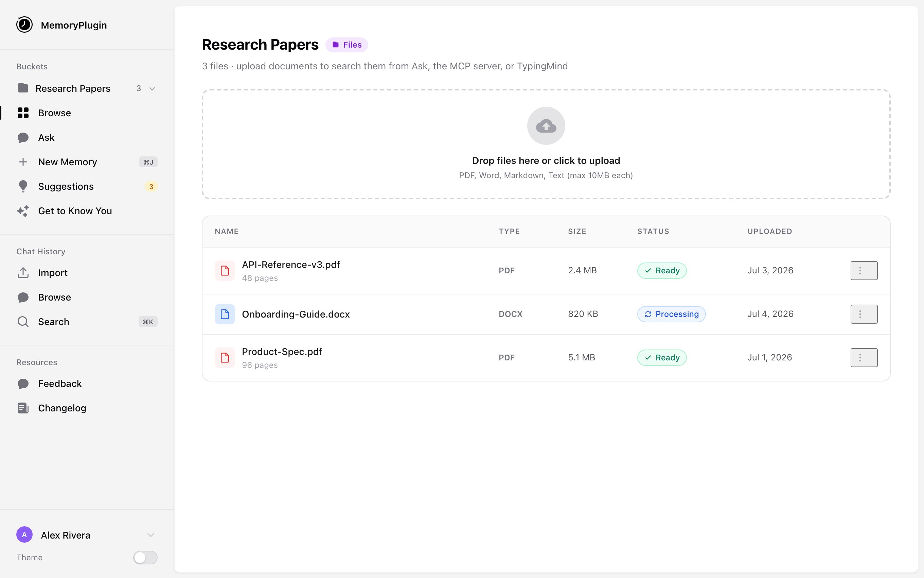Click the '96 pages' text

click(x=260, y=365)
